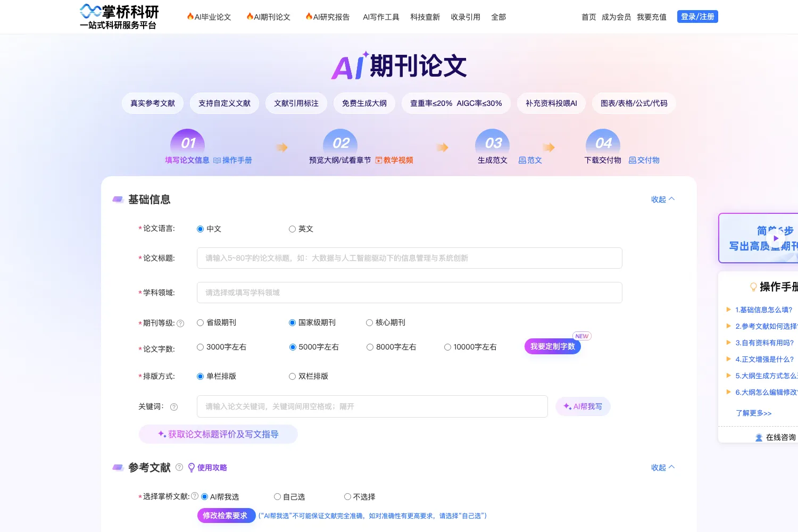
Task: Click the help icon beside 期刊等级
Action: coord(180,323)
